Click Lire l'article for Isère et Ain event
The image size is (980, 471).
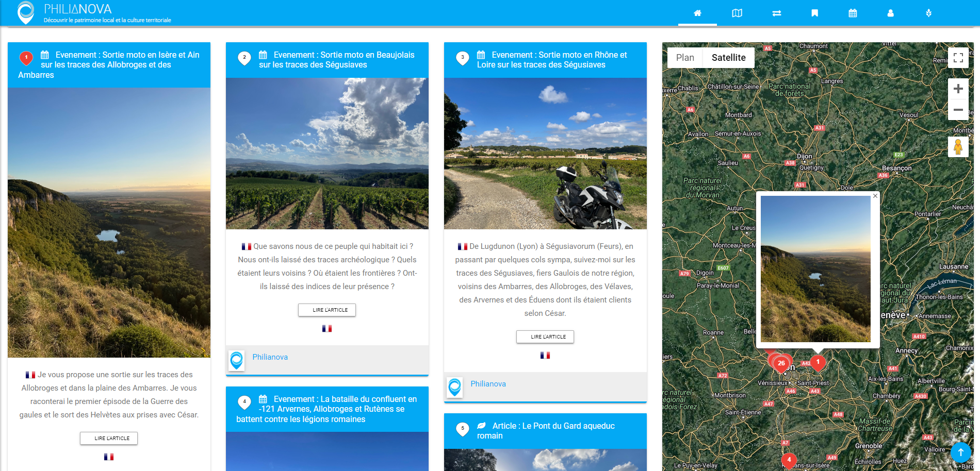click(109, 439)
